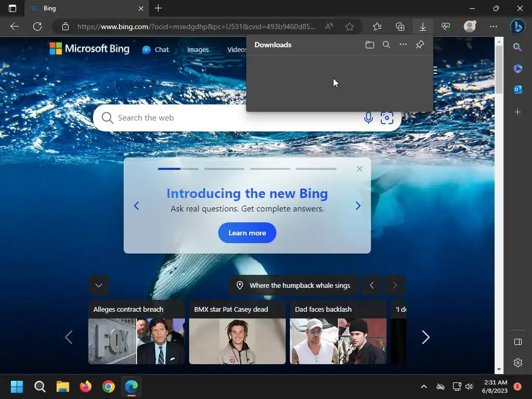Open BMX star Pat Casey dead story
The image size is (532, 399).
[x=237, y=332]
